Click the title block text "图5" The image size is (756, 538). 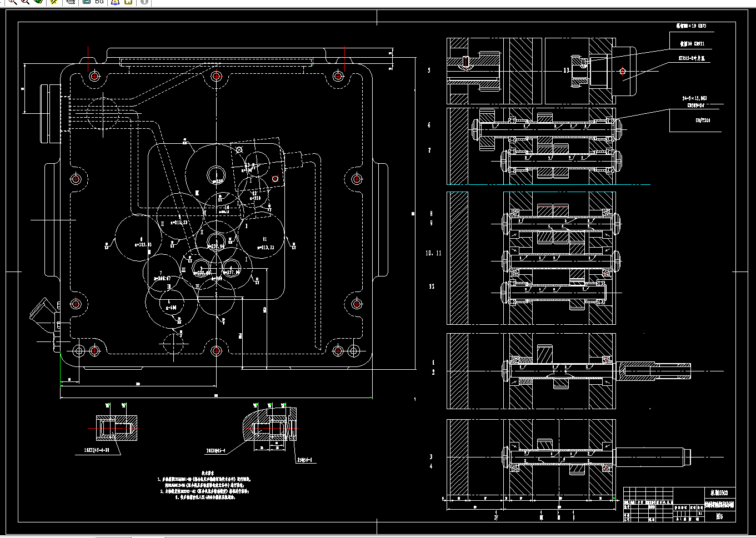720,515
